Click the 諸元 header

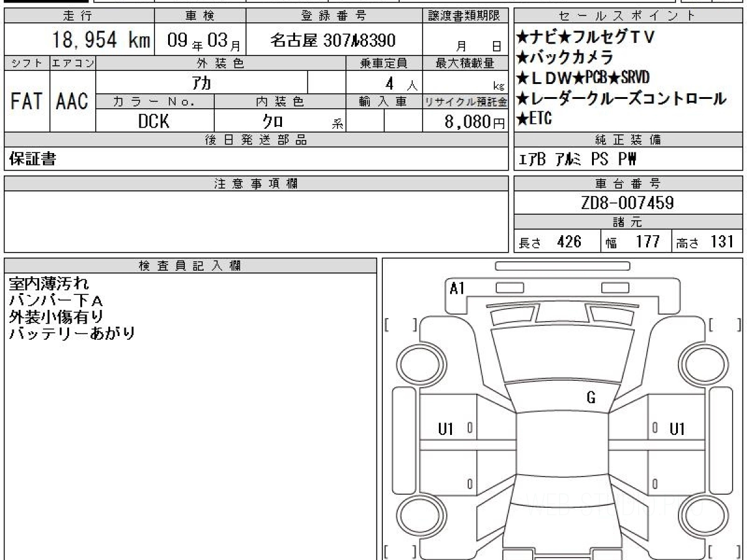coord(628,222)
